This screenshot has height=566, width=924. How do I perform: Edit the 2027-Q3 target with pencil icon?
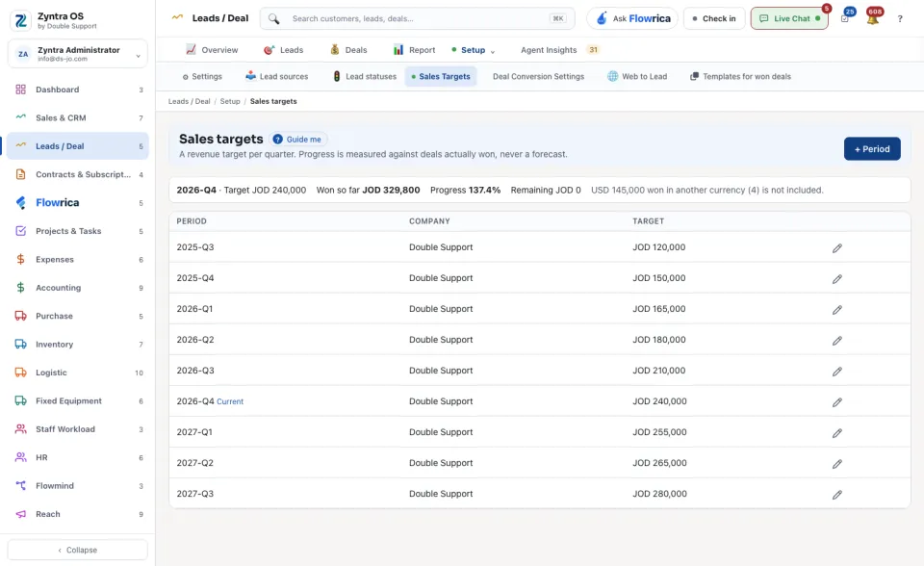pos(836,495)
